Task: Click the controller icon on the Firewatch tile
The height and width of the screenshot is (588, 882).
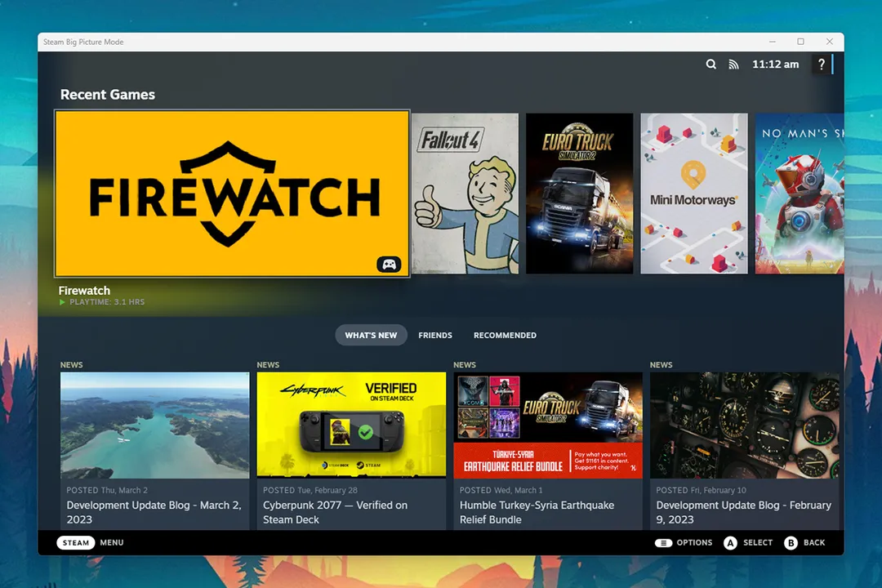Action: coord(389,264)
